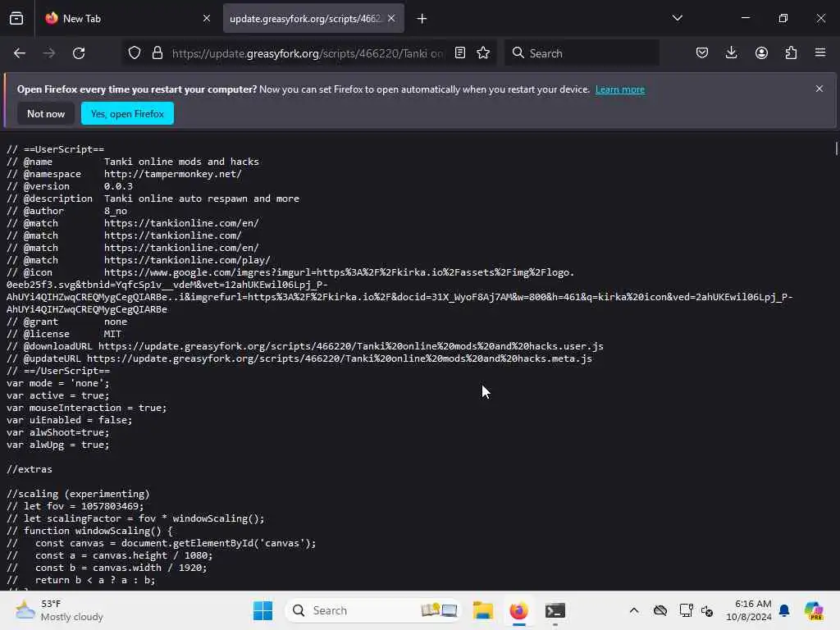Toggle Reader View icon in address bar
The image size is (840, 630).
click(460, 52)
